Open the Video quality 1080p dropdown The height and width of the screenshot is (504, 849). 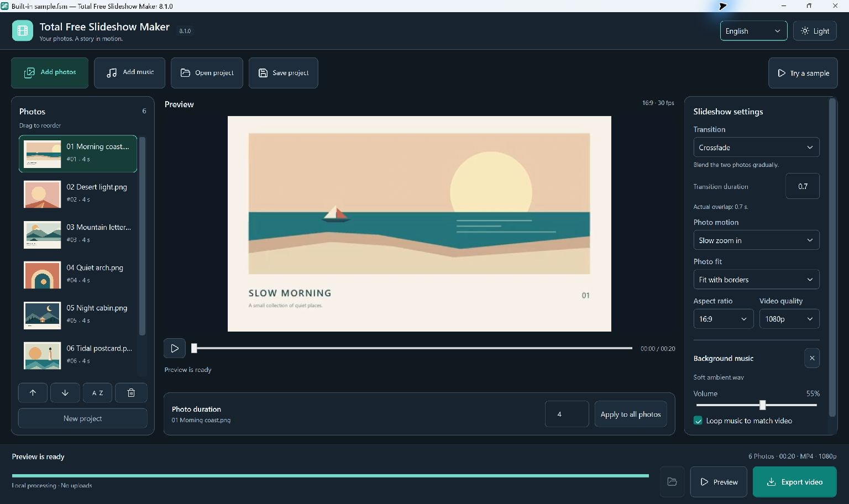pos(789,319)
